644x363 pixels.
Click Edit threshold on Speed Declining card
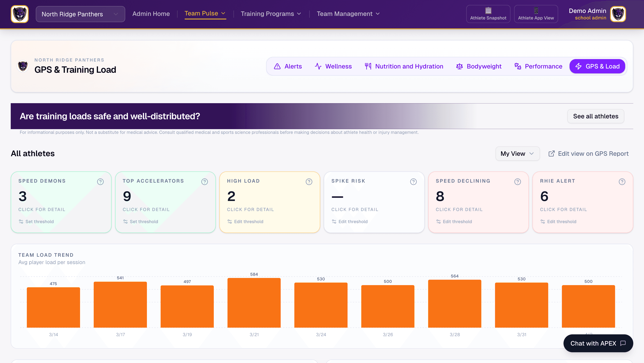pos(457,222)
